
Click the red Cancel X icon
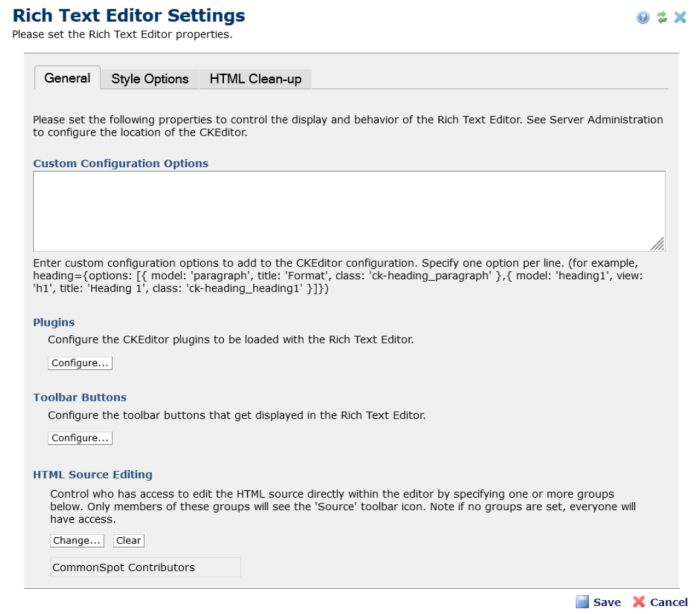pyautogui.click(x=639, y=602)
